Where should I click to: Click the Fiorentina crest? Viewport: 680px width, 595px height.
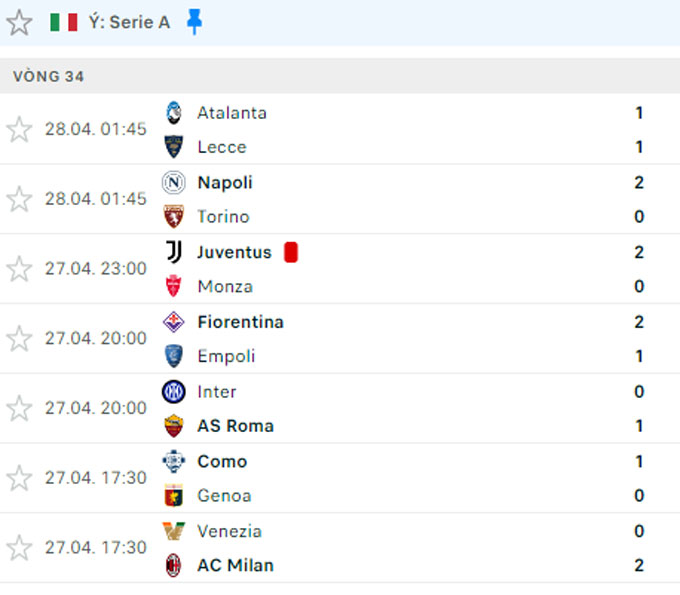(173, 322)
